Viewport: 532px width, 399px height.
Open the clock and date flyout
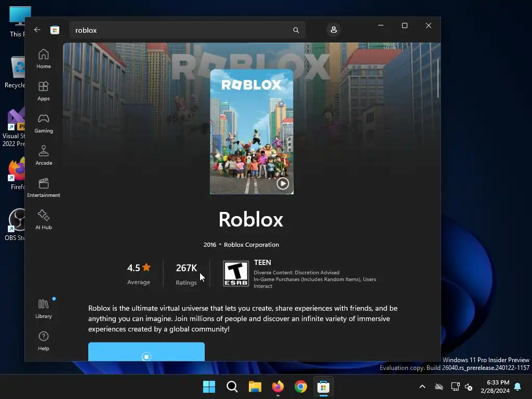tap(495, 387)
